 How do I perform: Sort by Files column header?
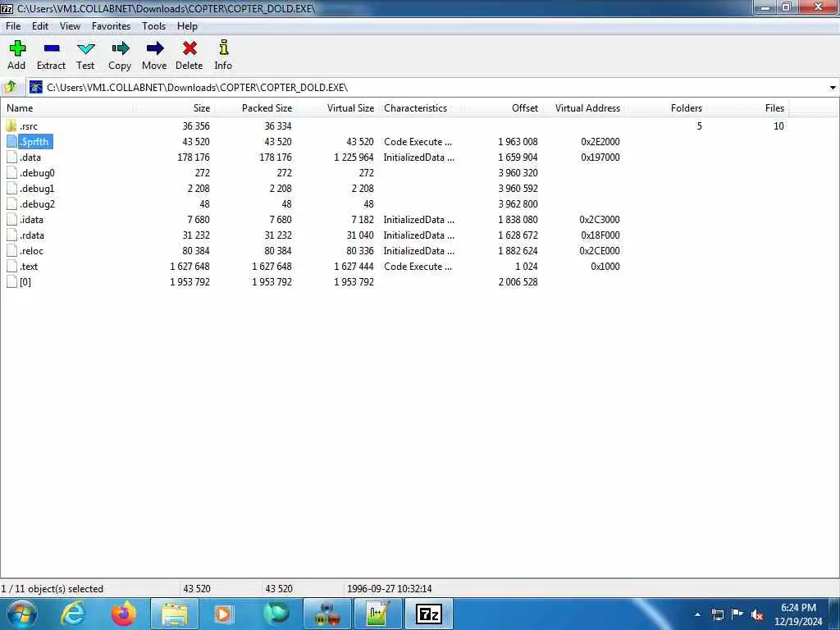(748, 107)
